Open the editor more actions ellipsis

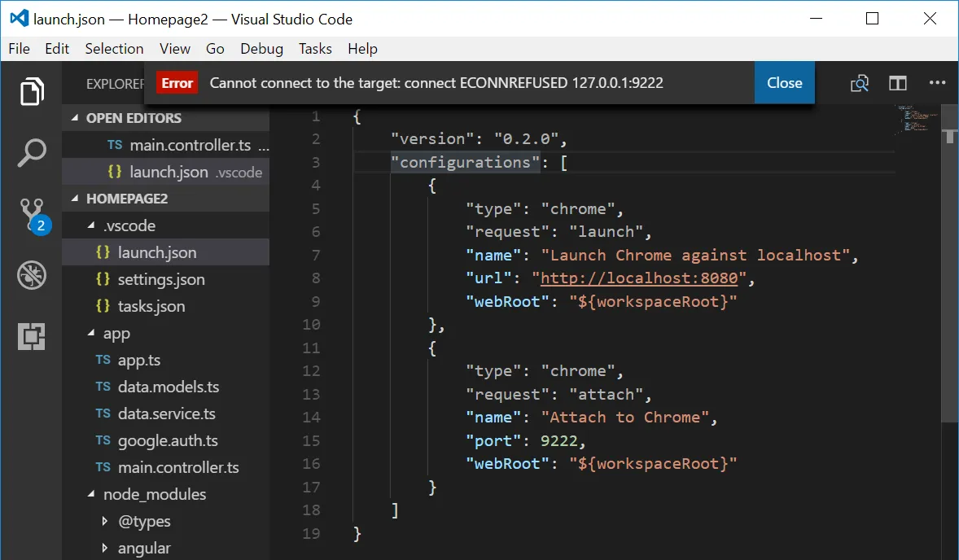(x=937, y=82)
